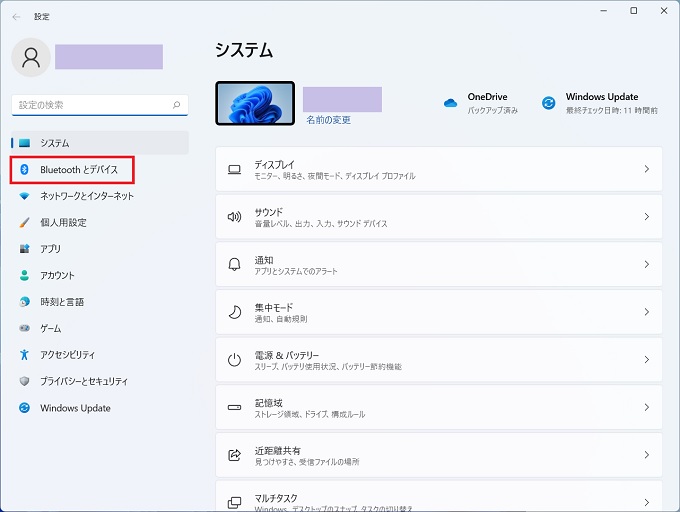Click the 集中モード title text
The height and width of the screenshot is (512, 680).
tap(274, 307)
